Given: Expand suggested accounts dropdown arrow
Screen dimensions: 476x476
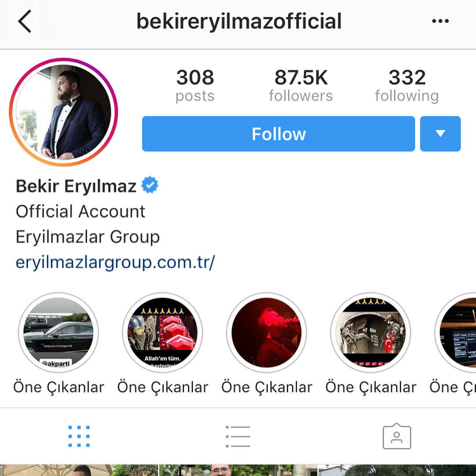Looking at the screenshot, I should click(x=440, y=134).
